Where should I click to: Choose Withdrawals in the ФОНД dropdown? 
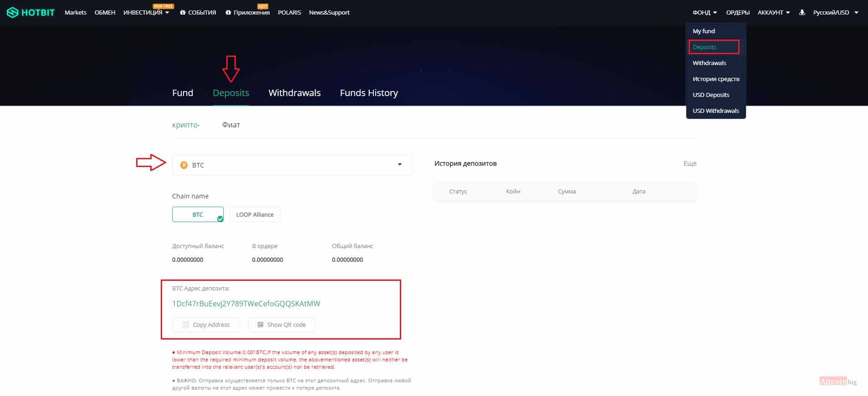tap(710, 63)
